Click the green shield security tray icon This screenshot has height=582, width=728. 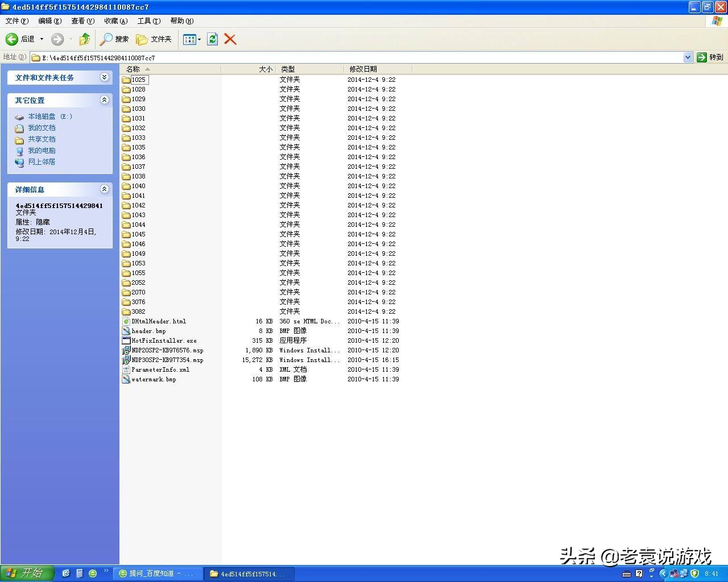click(x=694, y=573)
